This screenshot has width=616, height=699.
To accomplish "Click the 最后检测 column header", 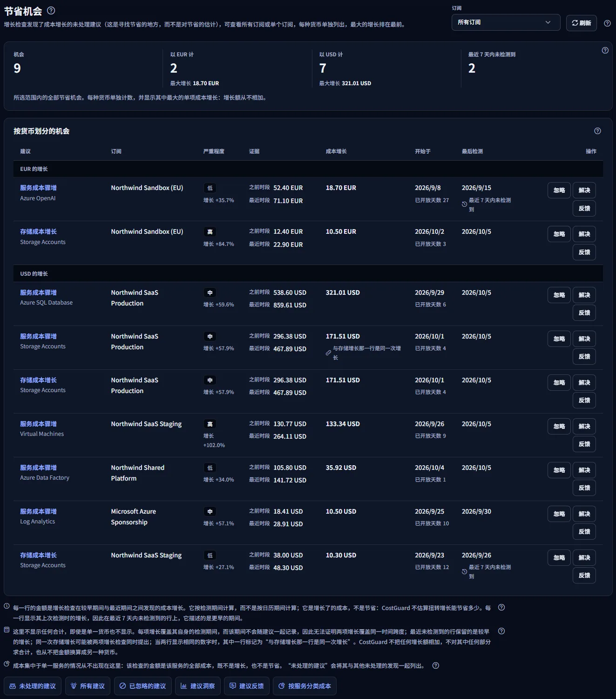I will (x=472, y=151).
